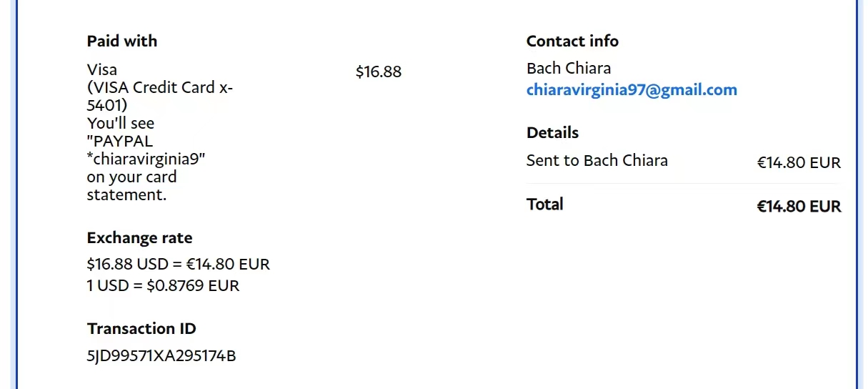Click the "Details" heading
Screen dimensions: 868x389
pyautogui.click(x=552, y=132)
